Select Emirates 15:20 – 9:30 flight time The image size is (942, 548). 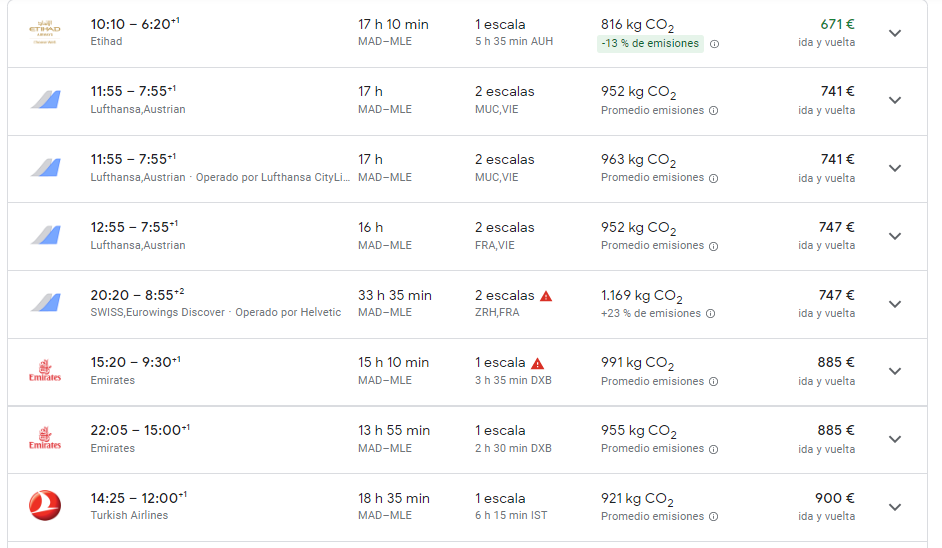[x=135, y=362]
